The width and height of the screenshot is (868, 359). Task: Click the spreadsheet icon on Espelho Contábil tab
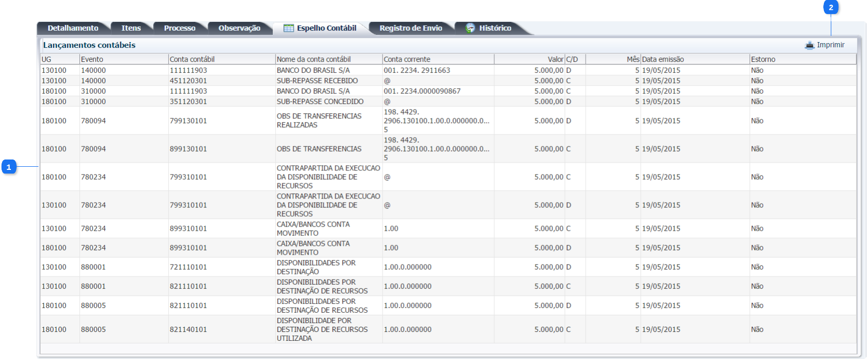tap(289, 28)
